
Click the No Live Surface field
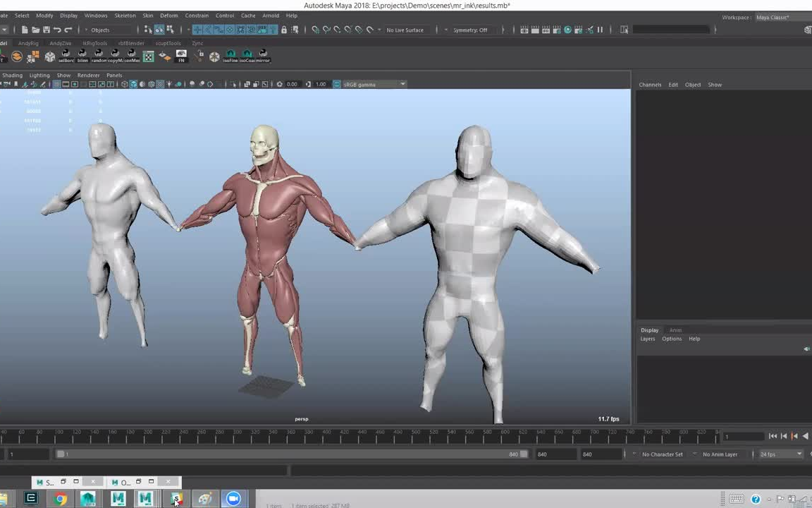point(405,30)
